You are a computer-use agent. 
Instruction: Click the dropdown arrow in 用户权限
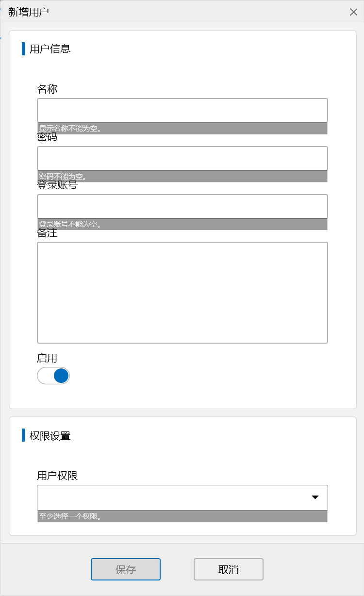coord(315,497)
